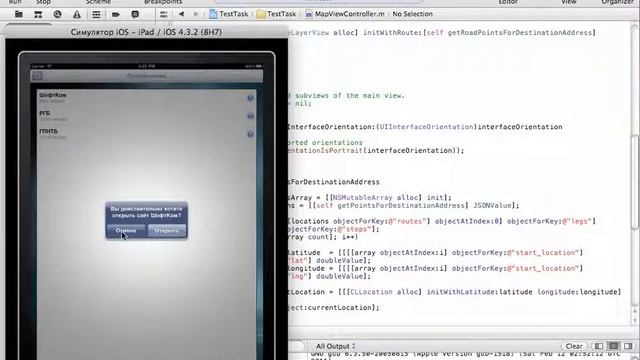Open detail disclosure for ШофтКом row

tap(250, 98)
